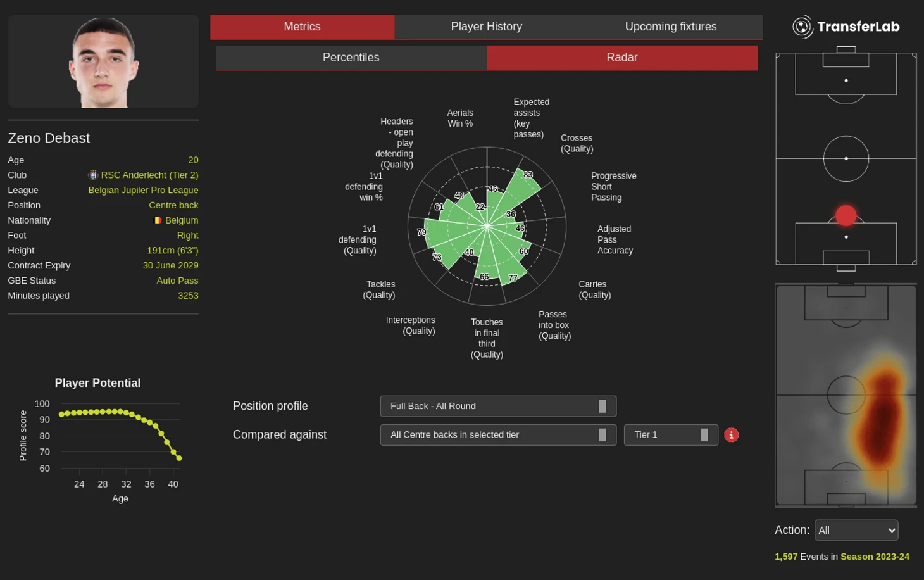The image size is (924, 580).
Task: Click Zeno Debast's player photo
Action: pos(103,61)
